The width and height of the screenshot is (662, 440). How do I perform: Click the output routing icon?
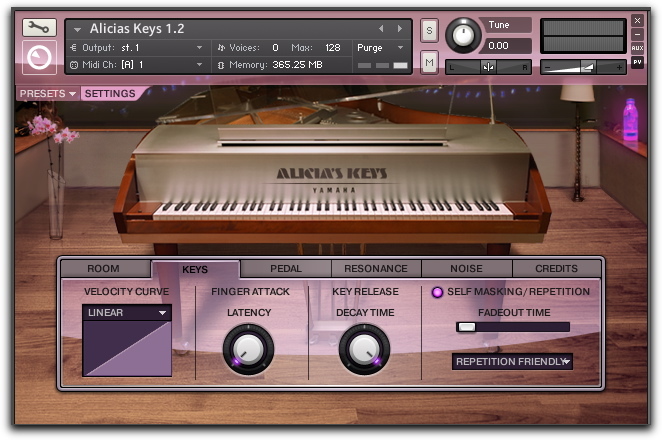pyautogui.click(x=73, y=48)
